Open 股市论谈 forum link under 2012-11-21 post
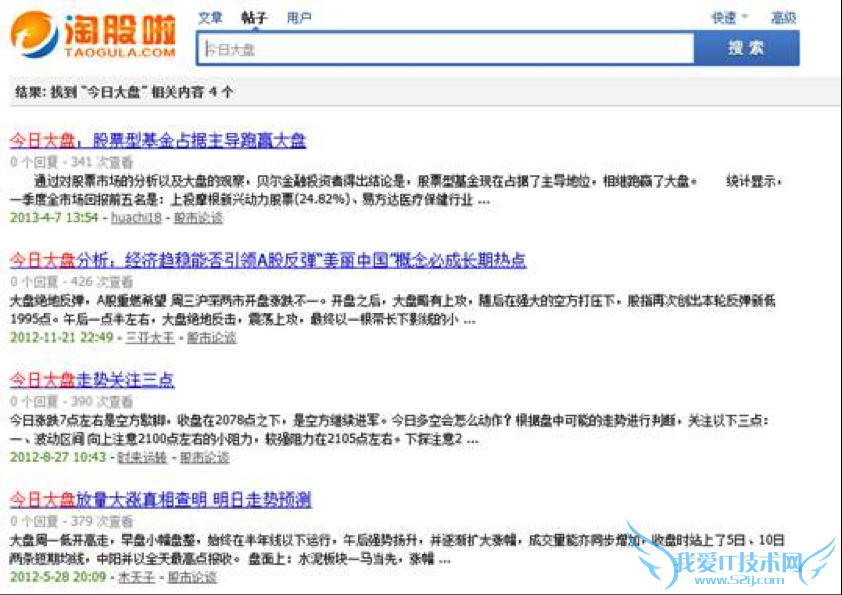 212,338
